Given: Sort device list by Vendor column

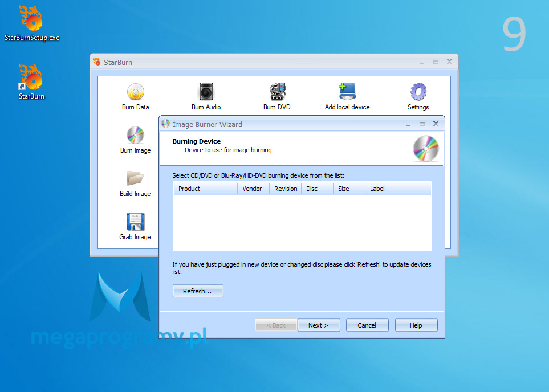Looking at the screenshot, I should point(253,189).
